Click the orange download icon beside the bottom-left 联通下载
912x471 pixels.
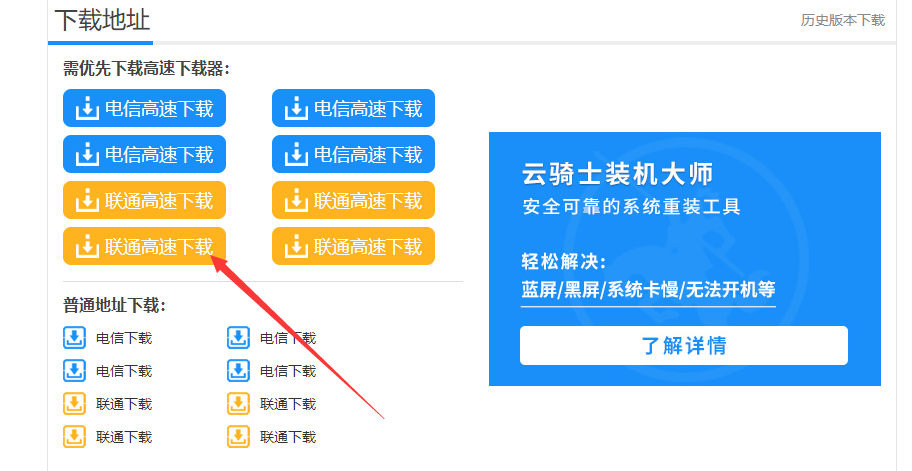point(74,437)
